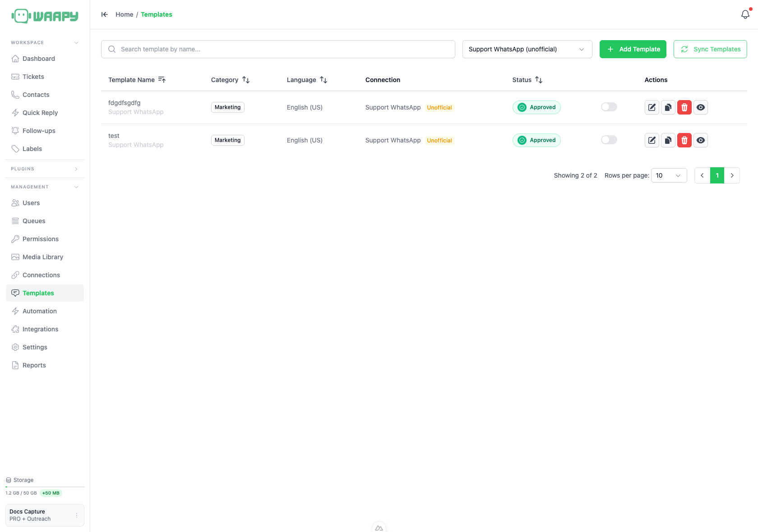758x532 pixels.
Task: Focus the search template by name field
Action: click(278, 49)
